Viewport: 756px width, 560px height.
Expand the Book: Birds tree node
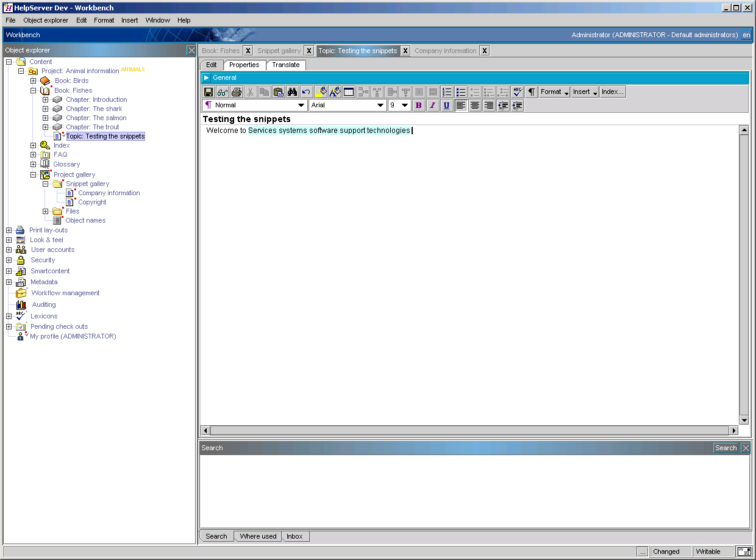tap(34, 81)
